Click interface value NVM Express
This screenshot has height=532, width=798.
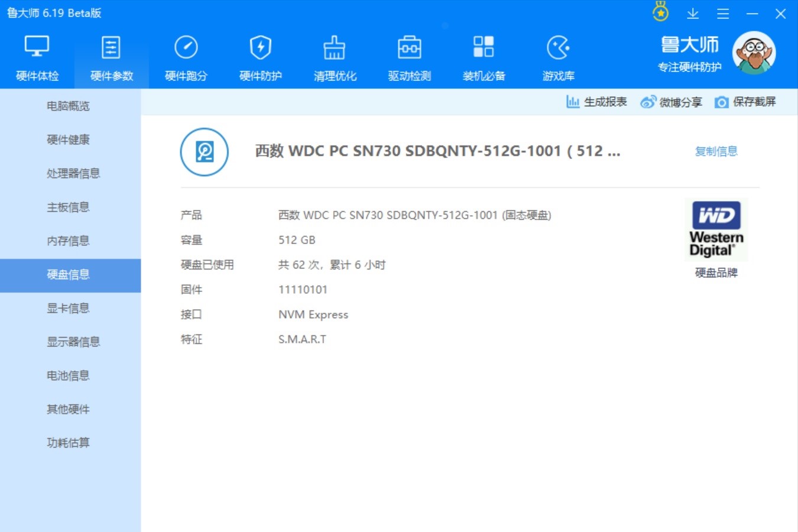tap(313, 314)
